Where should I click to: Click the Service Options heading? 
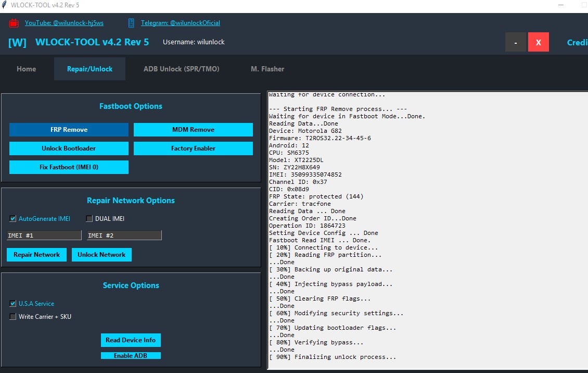pos(131,285)
